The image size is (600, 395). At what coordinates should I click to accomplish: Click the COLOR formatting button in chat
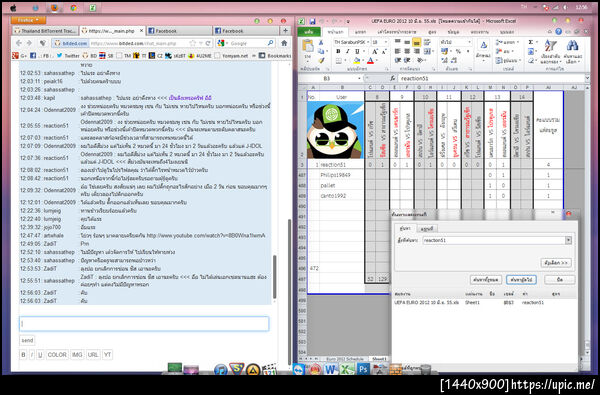tap(57, 355)
